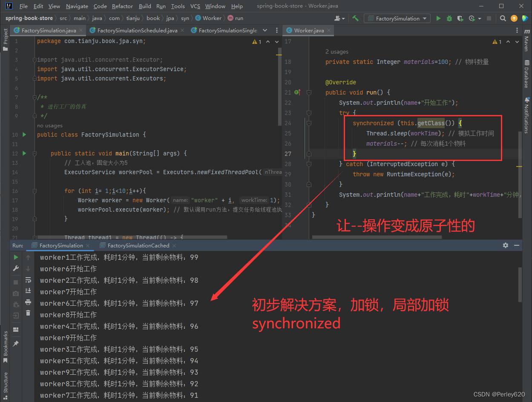The width and height of the screenshot is (532, 402).
Task: Click run gutter arrow beside class FactorySimulation
Action: click(x=24, y=135)
